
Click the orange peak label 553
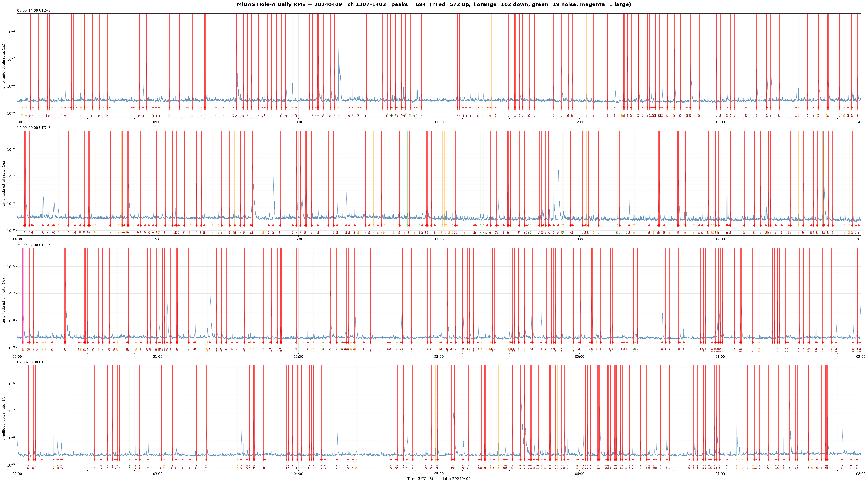[164, 467]
